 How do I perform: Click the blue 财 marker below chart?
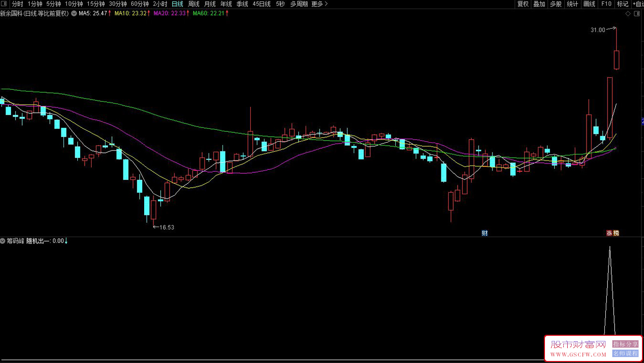484,233
